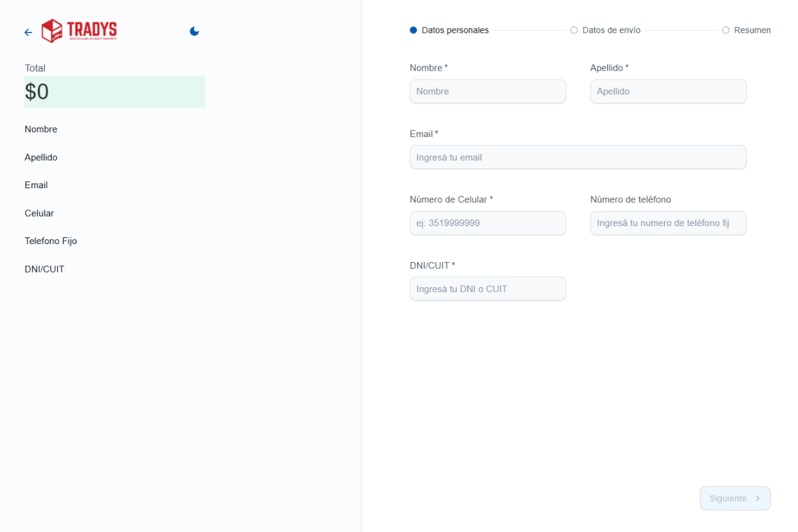
Task: Focus the 'Ingresá tu email' field
Action: point(578,158)
